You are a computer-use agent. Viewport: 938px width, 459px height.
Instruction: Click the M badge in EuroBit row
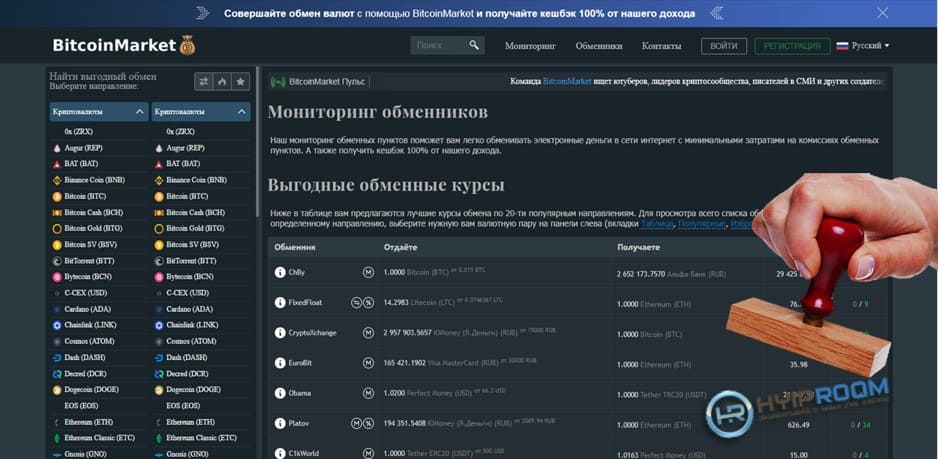point(368,363)
